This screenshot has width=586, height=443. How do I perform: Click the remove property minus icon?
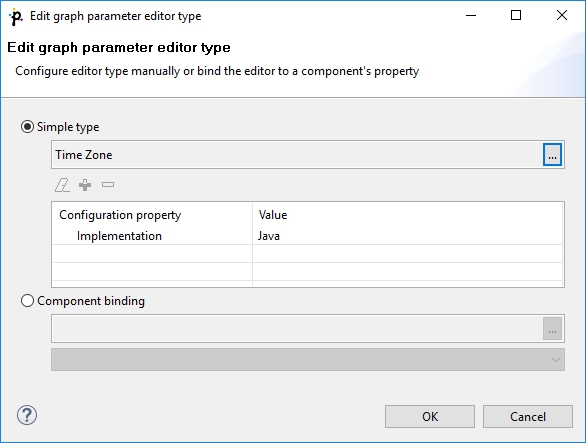(108, 185)
